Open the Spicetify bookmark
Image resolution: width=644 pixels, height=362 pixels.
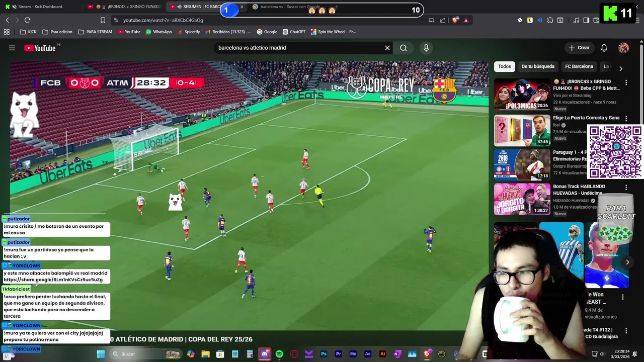[x=188, y=32]
